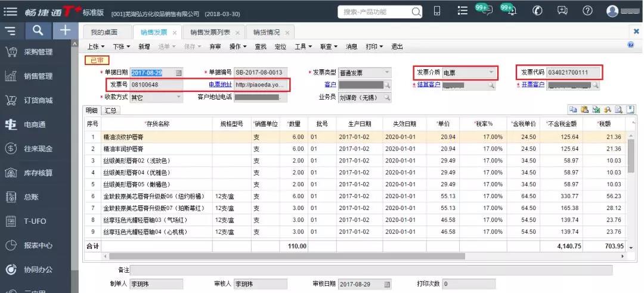Click the sidebar search magnifier icon

click(x=38, y=30)
